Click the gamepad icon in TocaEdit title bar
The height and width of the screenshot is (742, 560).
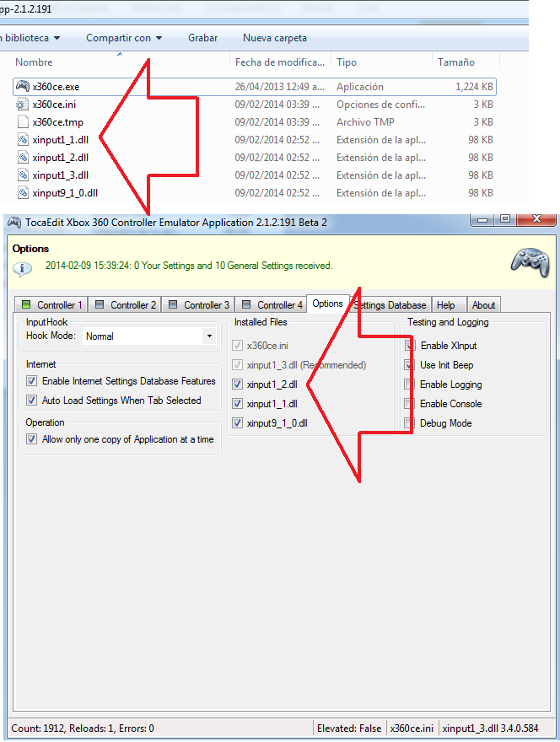coord(14,223)
